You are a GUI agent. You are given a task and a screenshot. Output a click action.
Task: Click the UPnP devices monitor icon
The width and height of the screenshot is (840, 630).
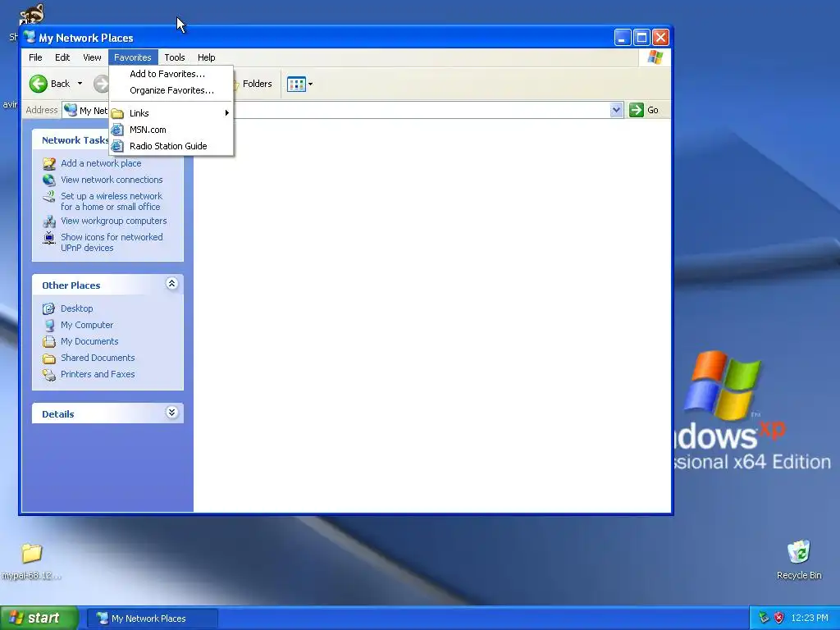[x=49, y=238]
